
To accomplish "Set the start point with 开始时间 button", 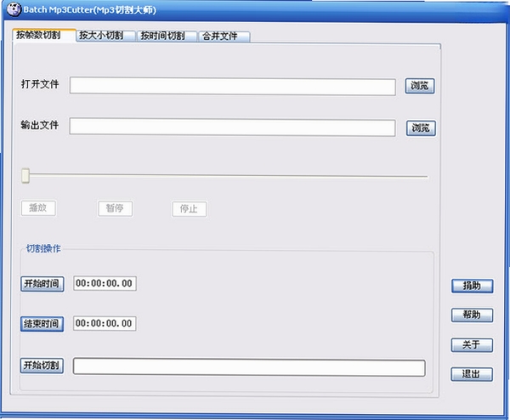I will [x=42, y=284].
